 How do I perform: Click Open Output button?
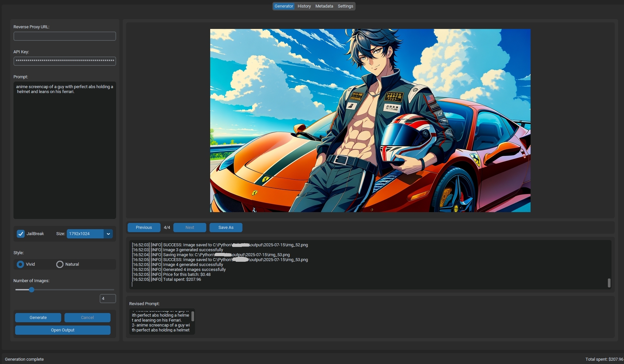pos(62,330)
